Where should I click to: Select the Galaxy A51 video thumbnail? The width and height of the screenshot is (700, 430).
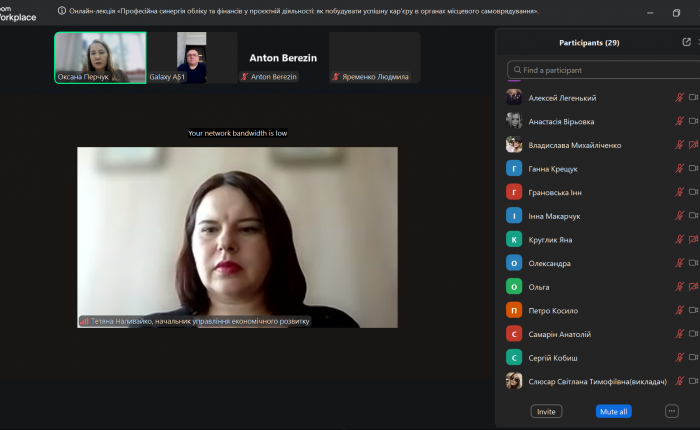click(x=192, y=57)
